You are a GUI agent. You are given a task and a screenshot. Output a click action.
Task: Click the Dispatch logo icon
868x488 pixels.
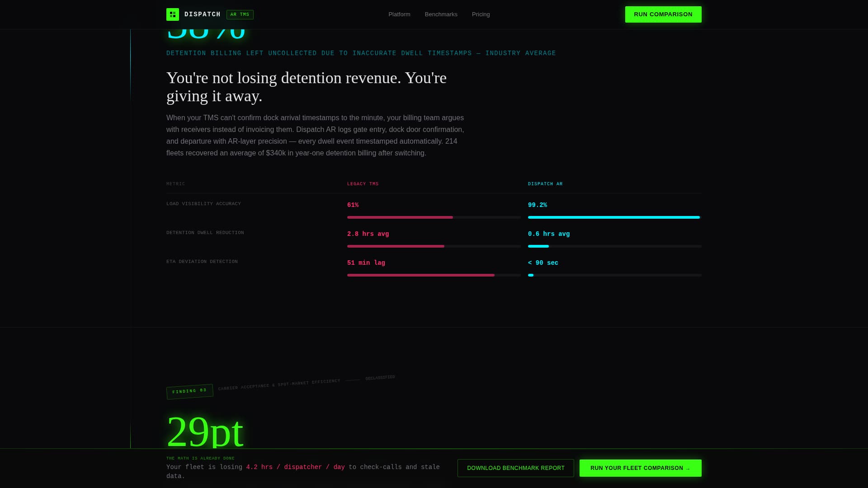(x=173, y=14)
